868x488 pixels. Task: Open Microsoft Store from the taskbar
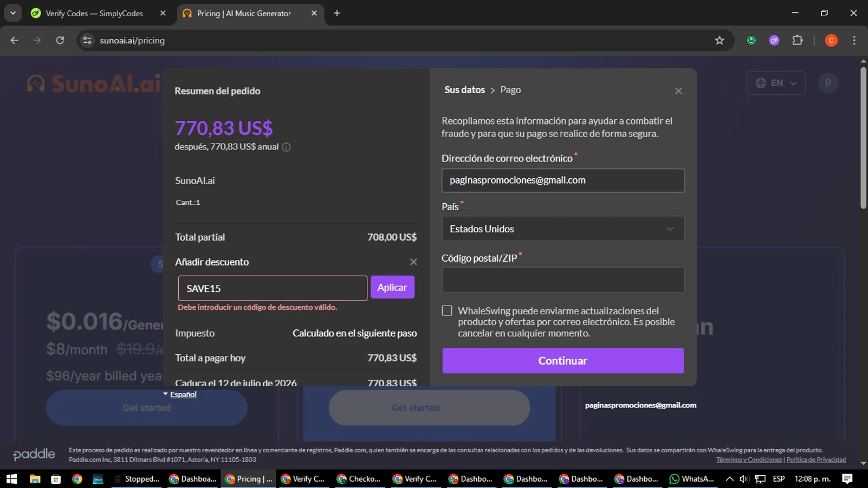(x=56, y=479)
